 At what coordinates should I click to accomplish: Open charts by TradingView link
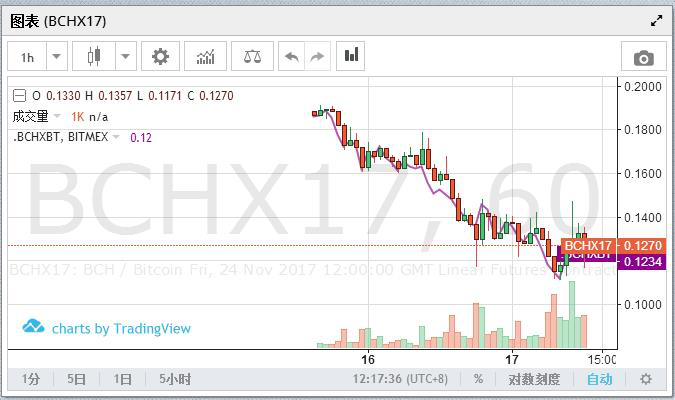point(106,328)
